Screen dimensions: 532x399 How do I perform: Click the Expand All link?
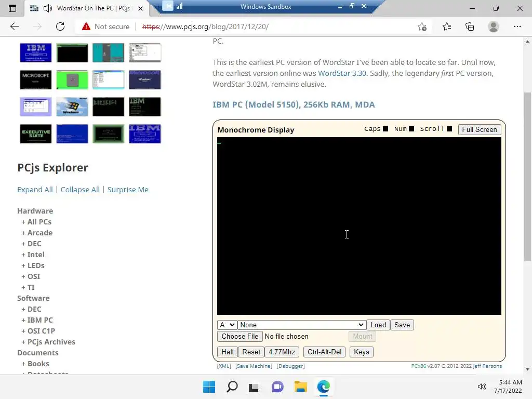35,190
